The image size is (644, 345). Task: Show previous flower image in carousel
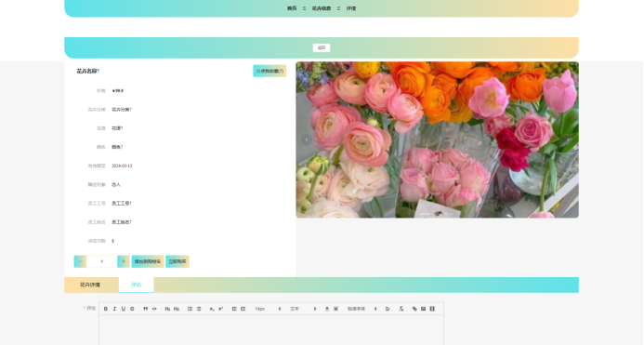coord(307,139)
